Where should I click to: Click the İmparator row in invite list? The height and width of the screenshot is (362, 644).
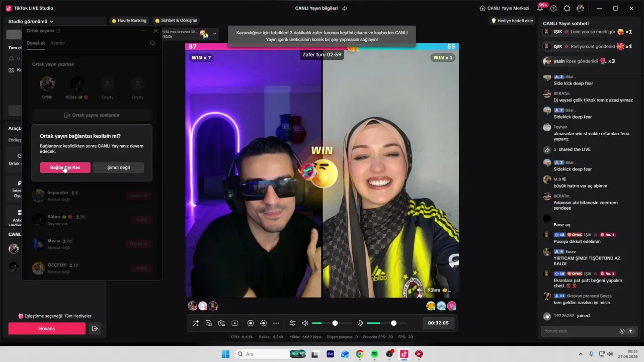[92, 196]
